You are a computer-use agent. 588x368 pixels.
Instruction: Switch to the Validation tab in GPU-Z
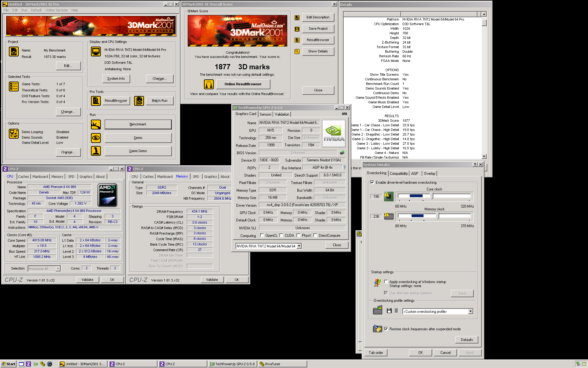[282, 114]
